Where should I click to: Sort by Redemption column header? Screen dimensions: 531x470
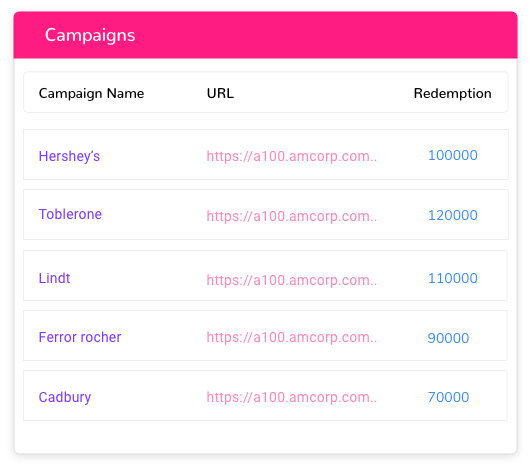tap(452, 93)
